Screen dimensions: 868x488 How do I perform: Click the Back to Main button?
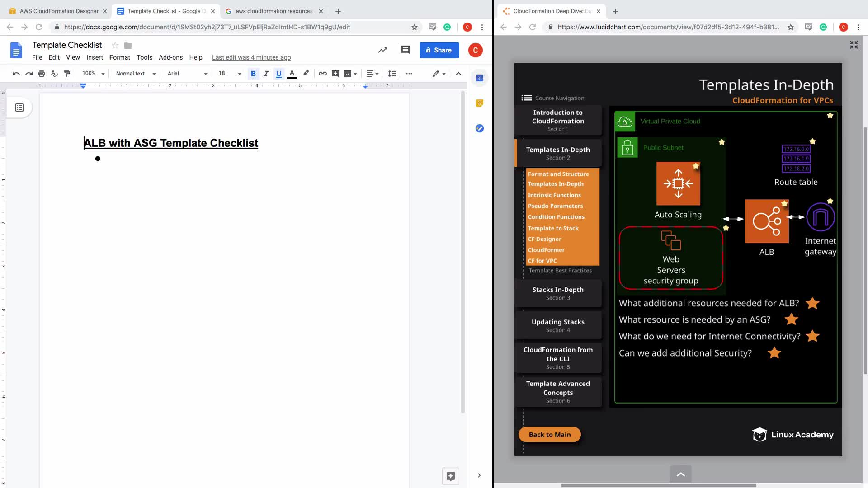(549, 435)
